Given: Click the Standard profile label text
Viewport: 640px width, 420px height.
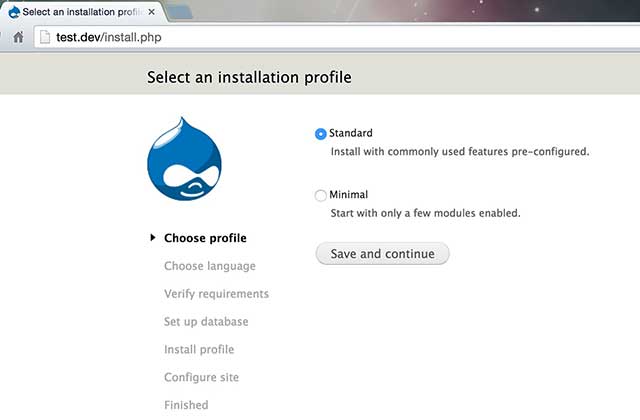Looking at the screenshot, I should 351,133.
